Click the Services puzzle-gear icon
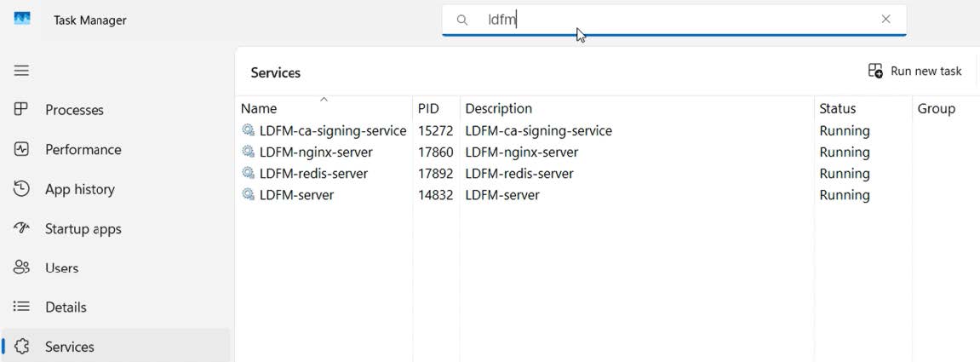 pos(22,347)
